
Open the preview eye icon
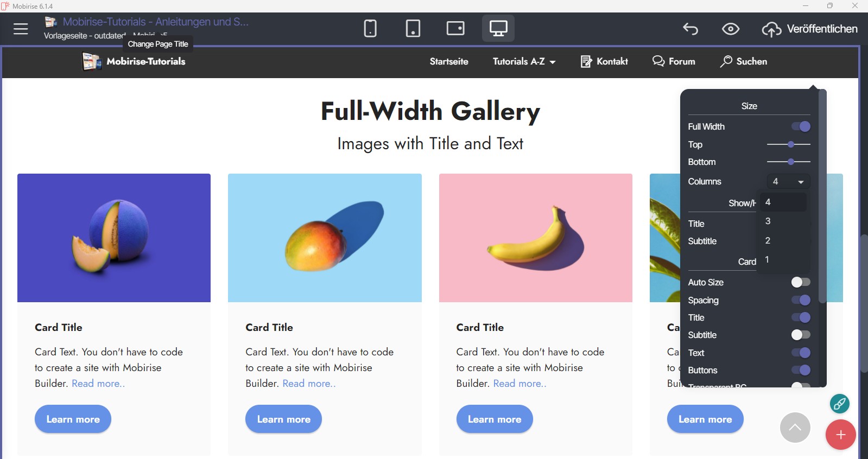pyautogui.click(x=731, y=29)
